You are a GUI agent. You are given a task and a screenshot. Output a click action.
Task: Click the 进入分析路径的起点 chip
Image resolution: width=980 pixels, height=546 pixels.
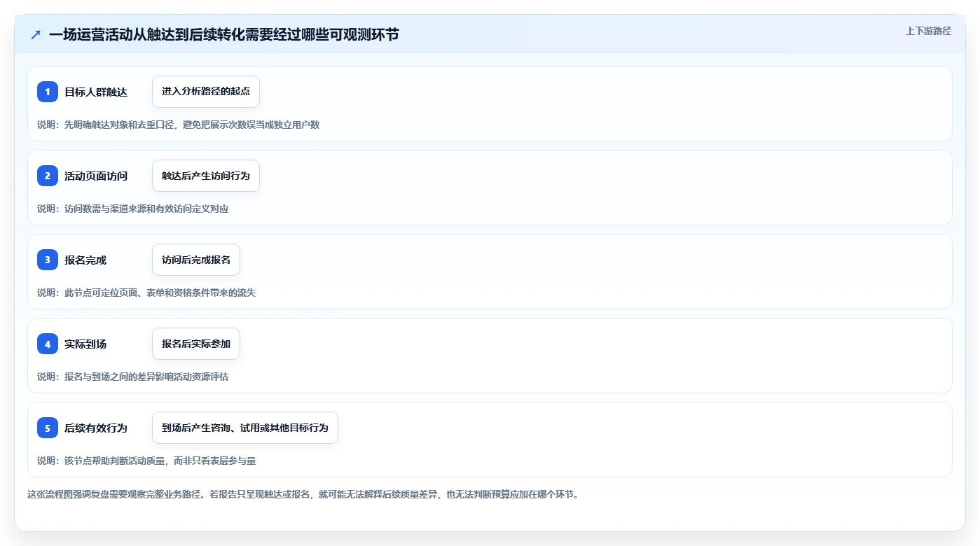tap(206, 92)
